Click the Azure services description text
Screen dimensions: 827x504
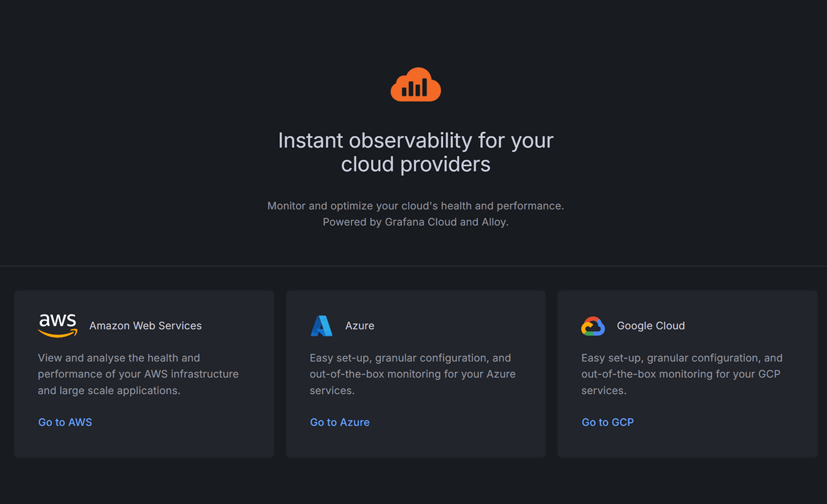click(x=413, y=374)
